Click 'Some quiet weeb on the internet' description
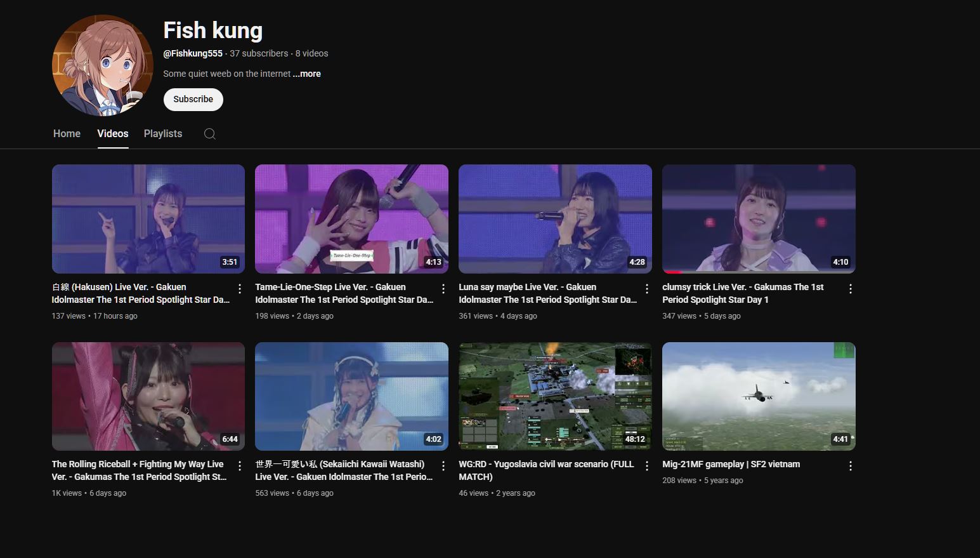This screenshot has width=980, height=558. click(x=227, y=74)
